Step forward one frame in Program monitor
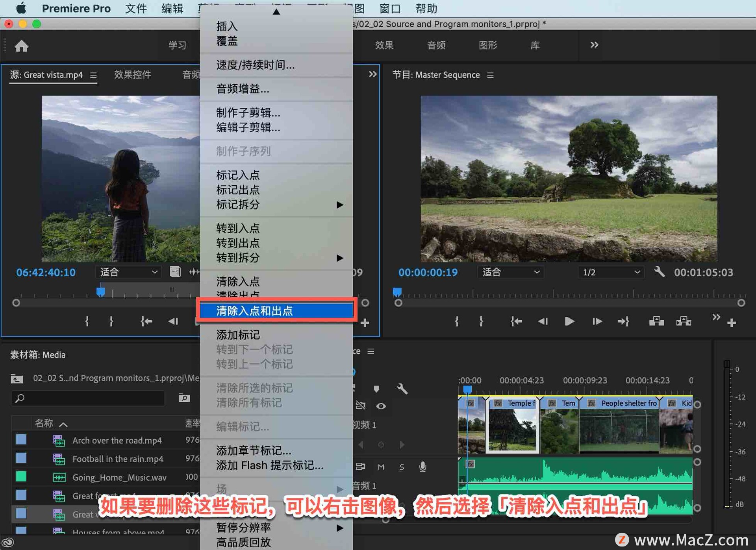 click(597, 321)
